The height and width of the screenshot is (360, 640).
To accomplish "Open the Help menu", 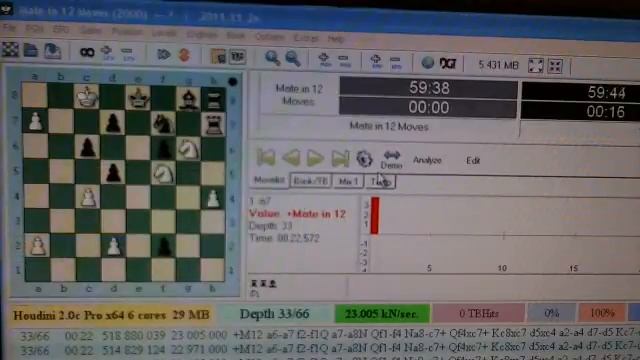I will point(336,39).
